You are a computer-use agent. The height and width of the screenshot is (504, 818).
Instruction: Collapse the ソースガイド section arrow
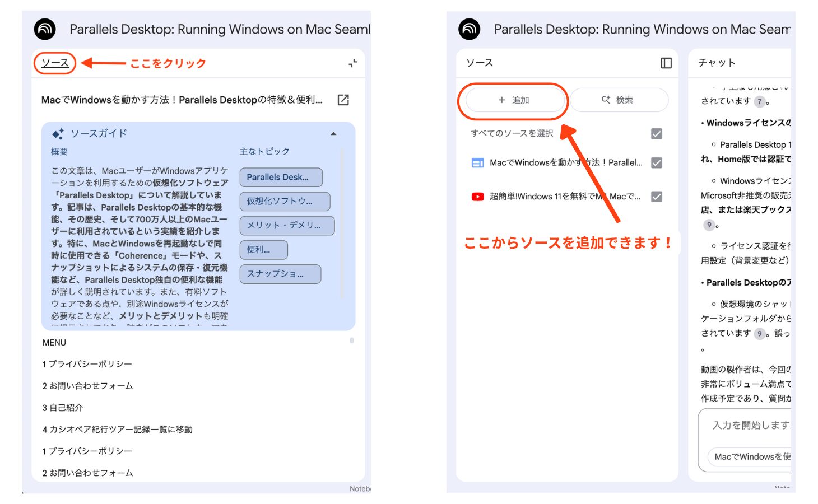pos(333,134)
